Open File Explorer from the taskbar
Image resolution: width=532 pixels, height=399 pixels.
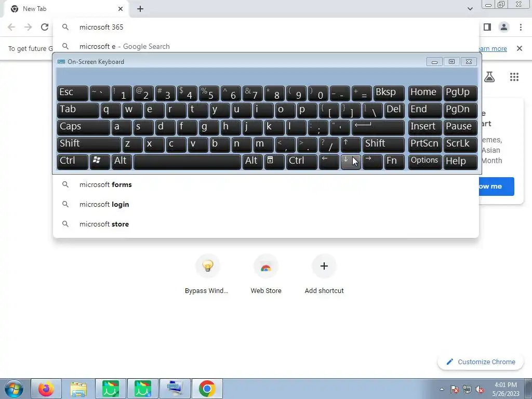78,389
